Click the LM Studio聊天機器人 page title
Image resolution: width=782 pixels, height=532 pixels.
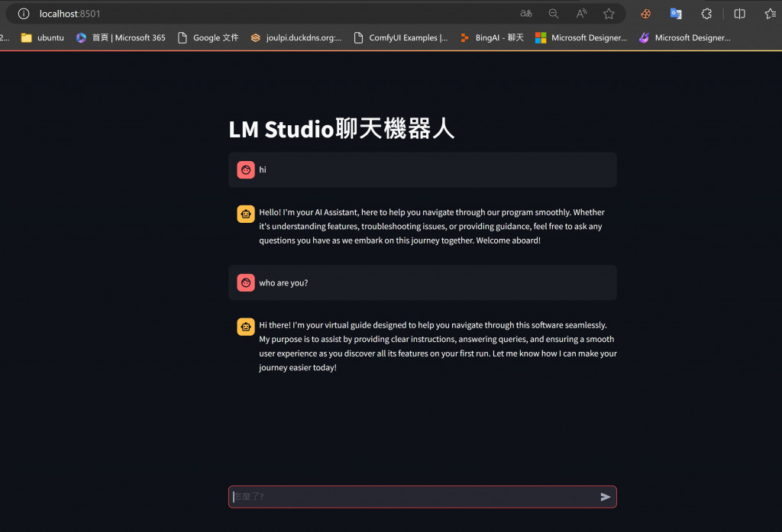(x=341, y=129)
